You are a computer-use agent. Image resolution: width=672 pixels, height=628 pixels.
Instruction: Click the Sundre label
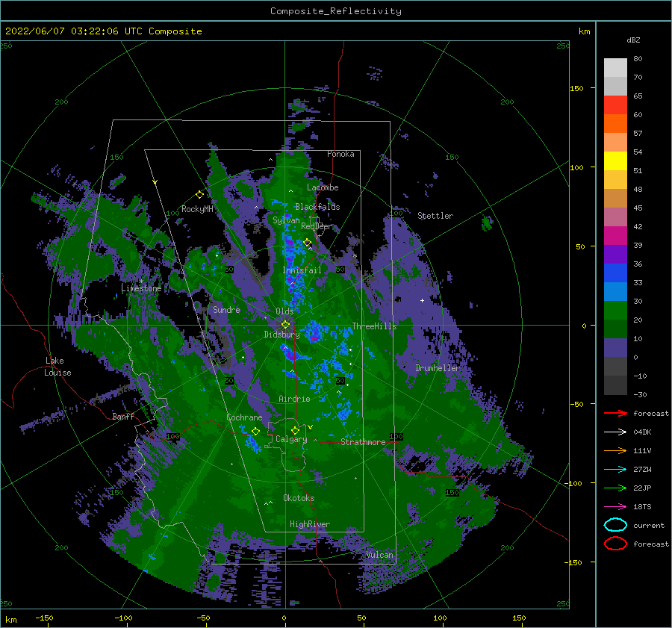pos(226,309)
